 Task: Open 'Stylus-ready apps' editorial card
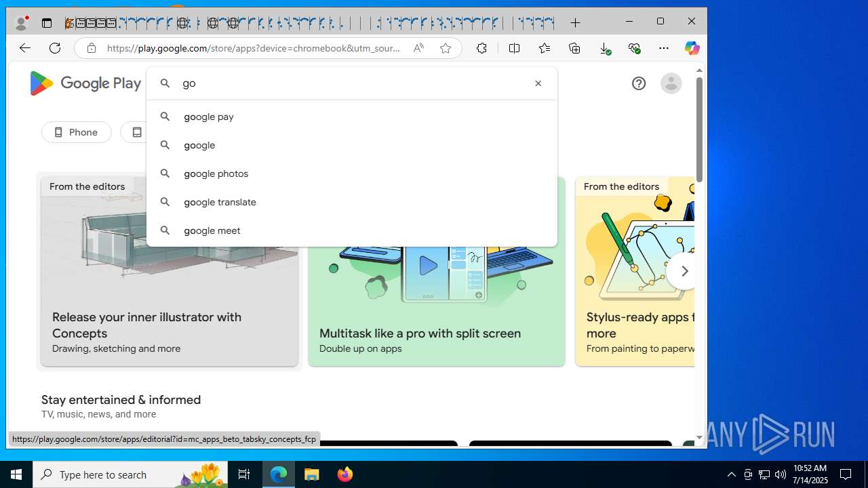(635, 271)
